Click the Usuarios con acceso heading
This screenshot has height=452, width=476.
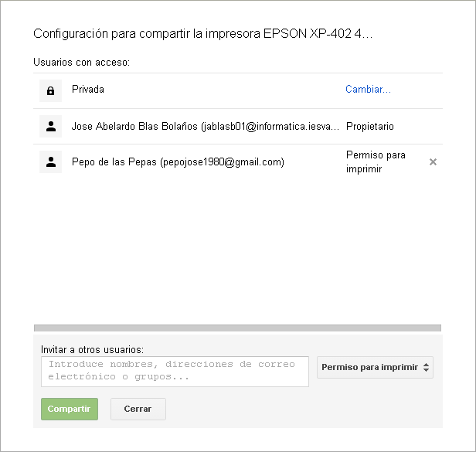coord(81,61)
